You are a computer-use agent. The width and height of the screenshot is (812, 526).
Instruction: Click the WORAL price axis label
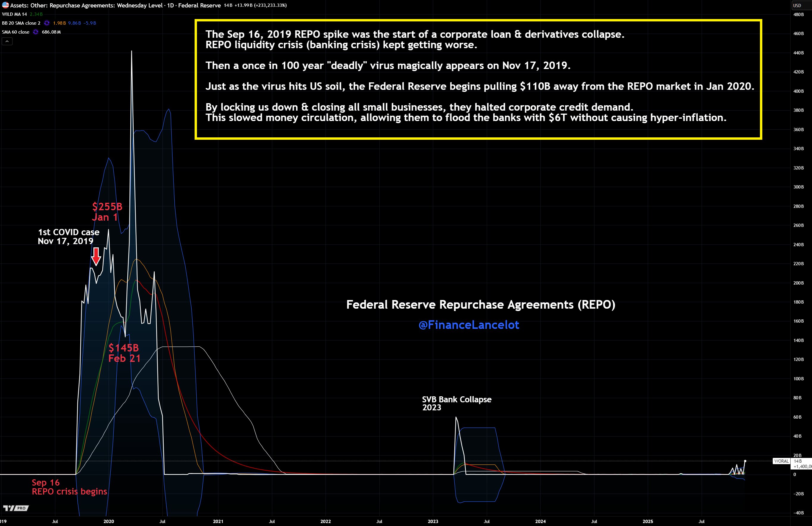point(781,461)
